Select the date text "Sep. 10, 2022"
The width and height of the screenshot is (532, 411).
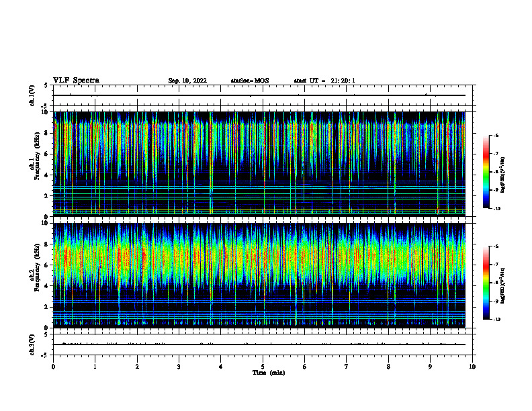pyautogui.click(x=187, y=81)
